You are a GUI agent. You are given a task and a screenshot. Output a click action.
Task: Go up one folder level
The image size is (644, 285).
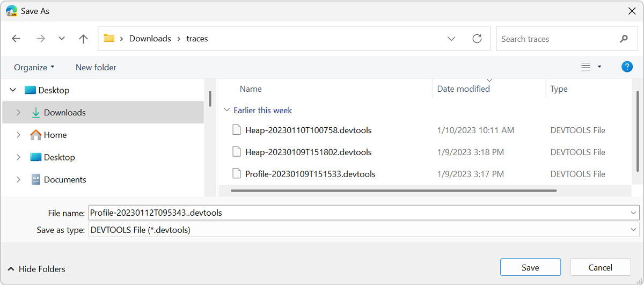83,39
